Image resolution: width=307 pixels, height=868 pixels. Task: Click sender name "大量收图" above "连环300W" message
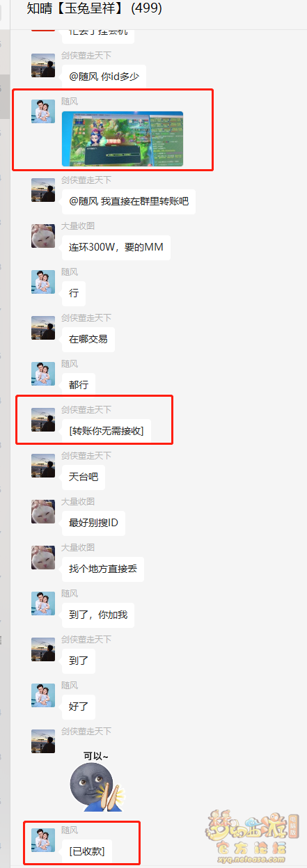[78, 226]
